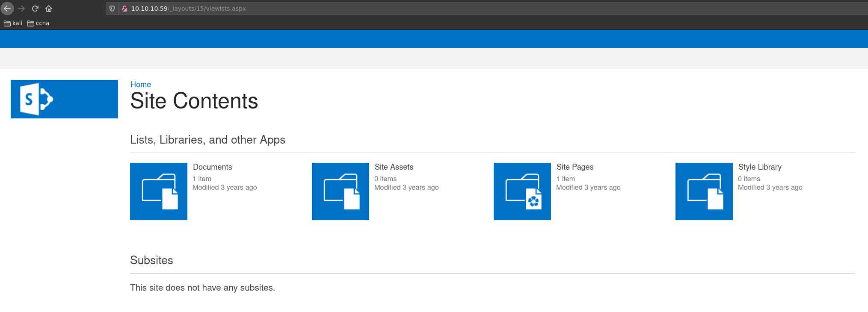Click the Style Library title link
868x312 pixels.
pos(760,167)
